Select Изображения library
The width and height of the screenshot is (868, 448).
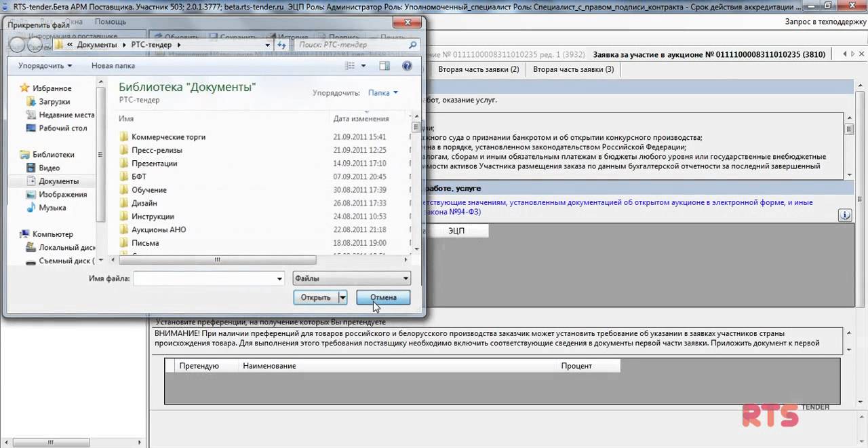click(x=62, y=194)
